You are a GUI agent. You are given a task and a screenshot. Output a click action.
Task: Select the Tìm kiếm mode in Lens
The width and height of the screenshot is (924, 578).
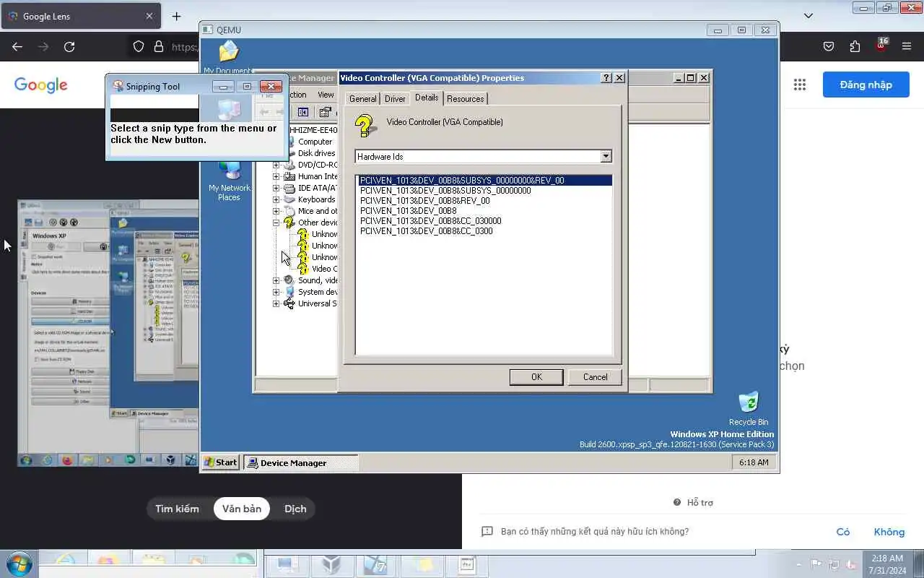(x=177, y=509)
